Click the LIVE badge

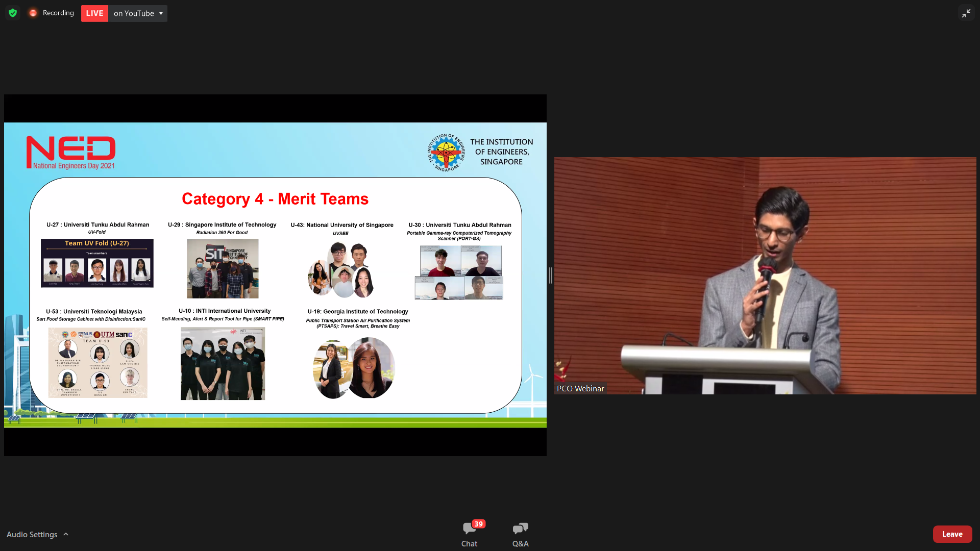(x=94, y=13)
